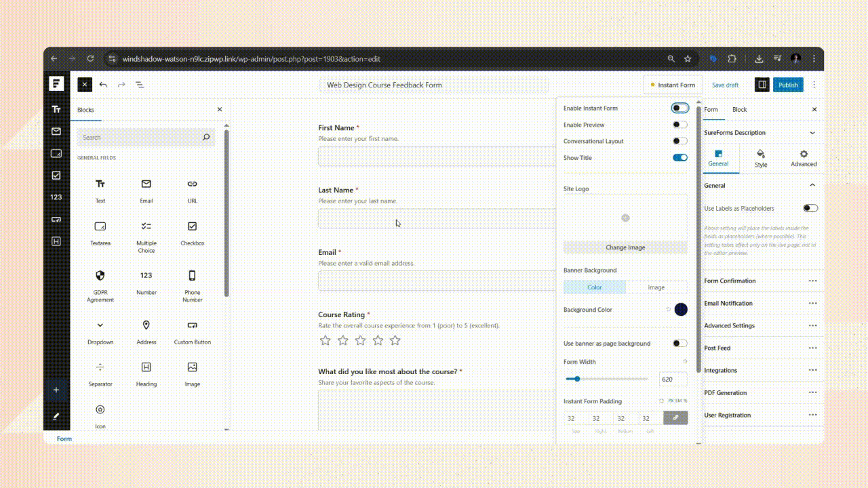Insert the Multiple Choice block
The width and height of the screenshot is (868, 488).
pos(146,237)
